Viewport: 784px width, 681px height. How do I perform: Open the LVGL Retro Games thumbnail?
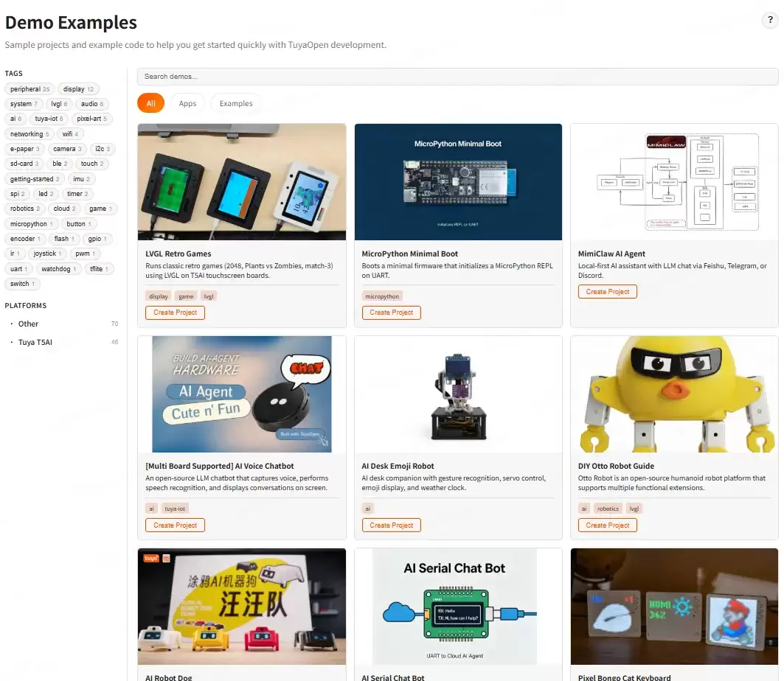pyautogui.click(x=241, y=182)
